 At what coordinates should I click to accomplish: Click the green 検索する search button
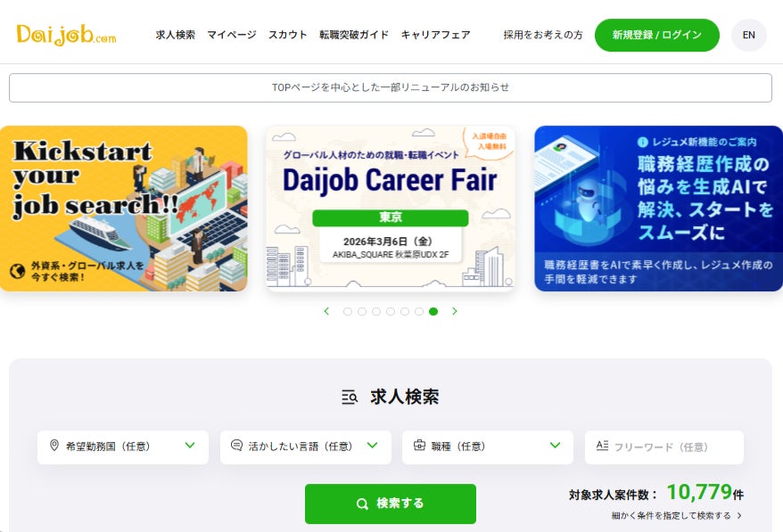(x=391, y=503)
